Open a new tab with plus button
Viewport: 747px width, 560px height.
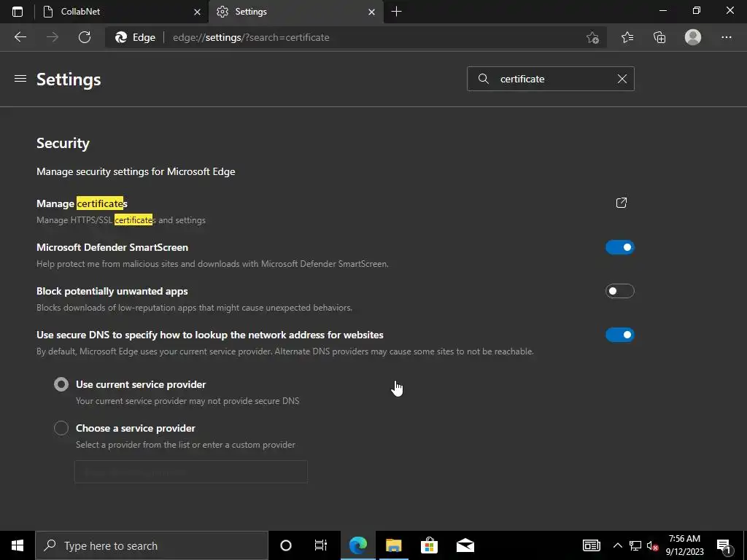point(396,12)
